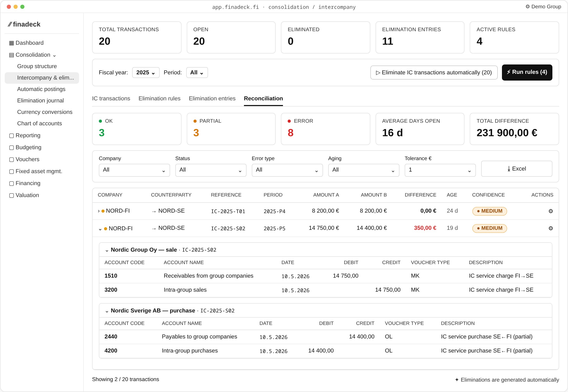Switch to IC transactions tab
This screenshot has width=568, height=392.
point(111,99)
